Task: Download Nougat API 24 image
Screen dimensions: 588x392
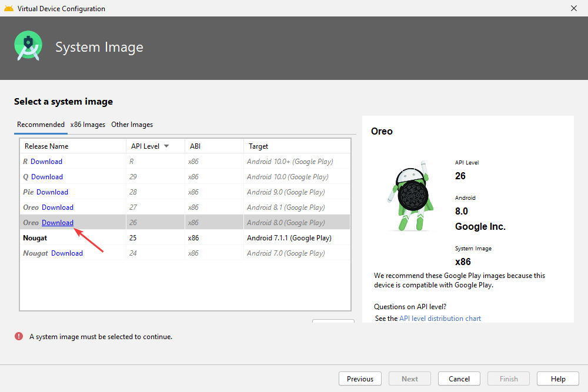Action: [x=67, y=253]
